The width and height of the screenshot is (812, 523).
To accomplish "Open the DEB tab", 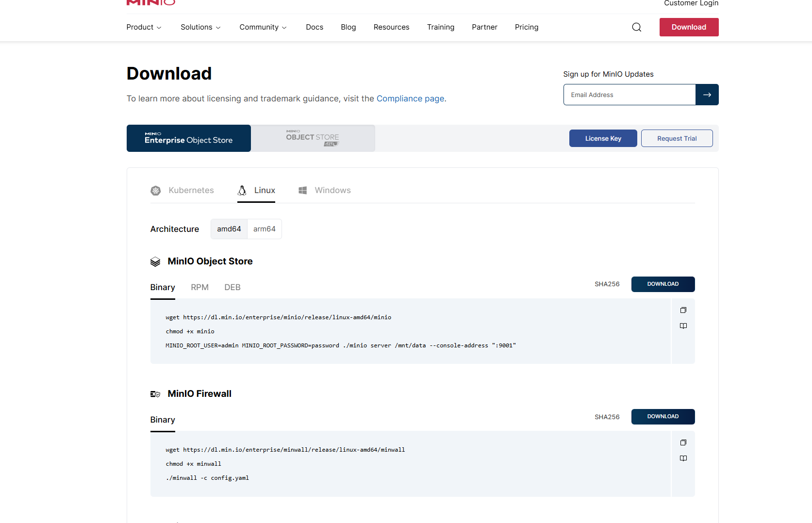I will 232,287.
